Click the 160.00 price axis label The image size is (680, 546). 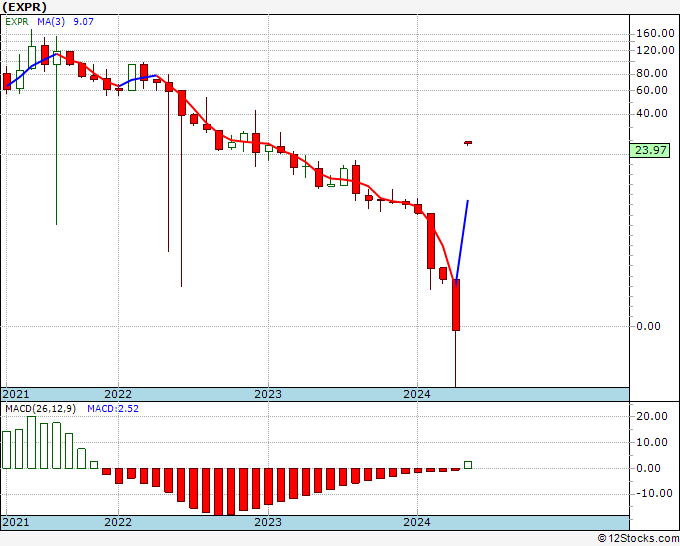coord(655,33)
